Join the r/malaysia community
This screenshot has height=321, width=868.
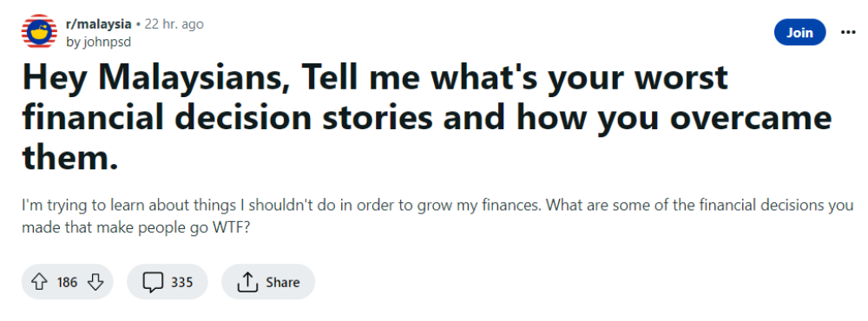[x=800, y=32]
